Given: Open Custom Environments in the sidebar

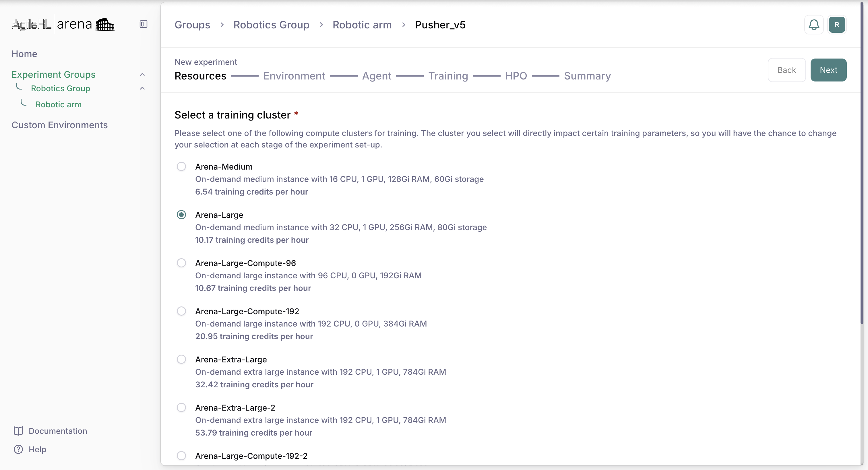Looking at the screenshot, I should click(59, 125).
